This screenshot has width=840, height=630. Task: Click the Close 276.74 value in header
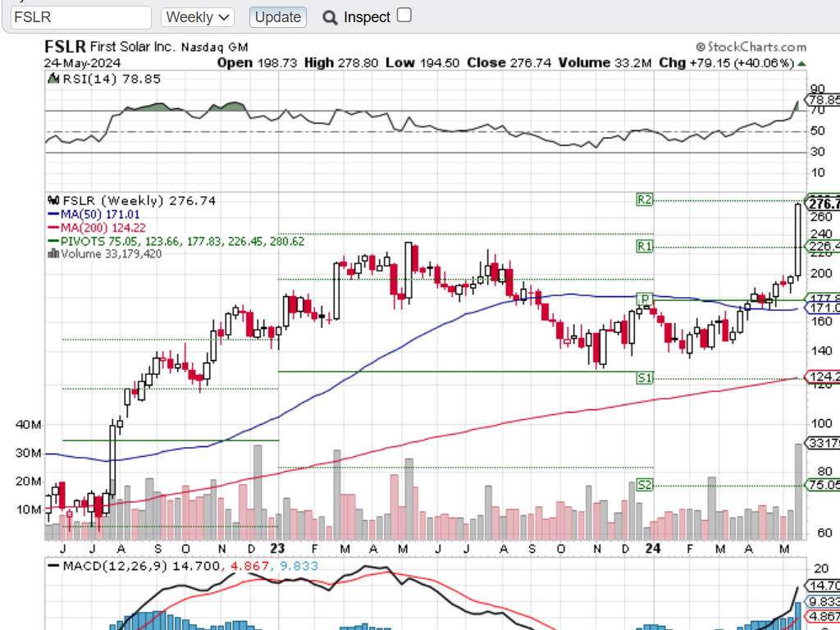(509, 62)
